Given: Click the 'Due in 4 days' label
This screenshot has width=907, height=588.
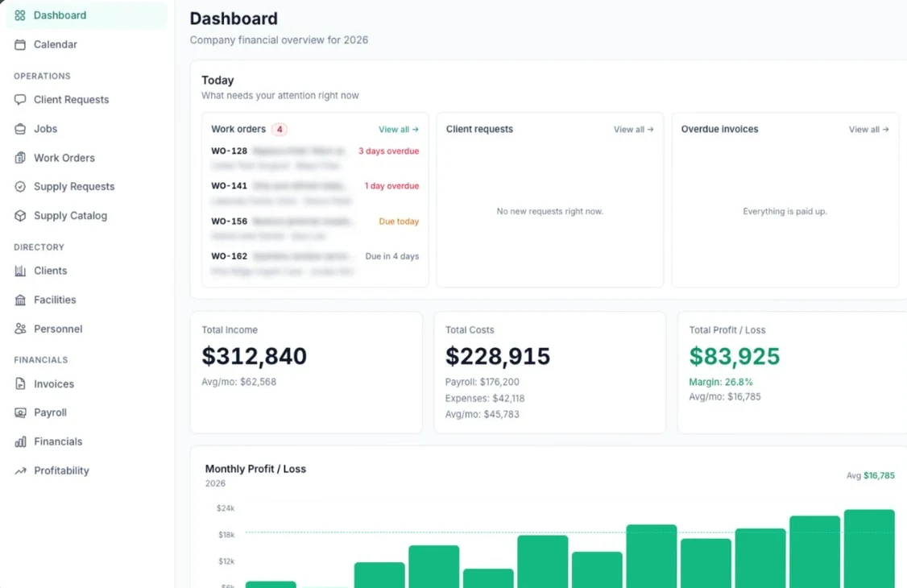Looking at the screenshot, I should click(392, 256).
